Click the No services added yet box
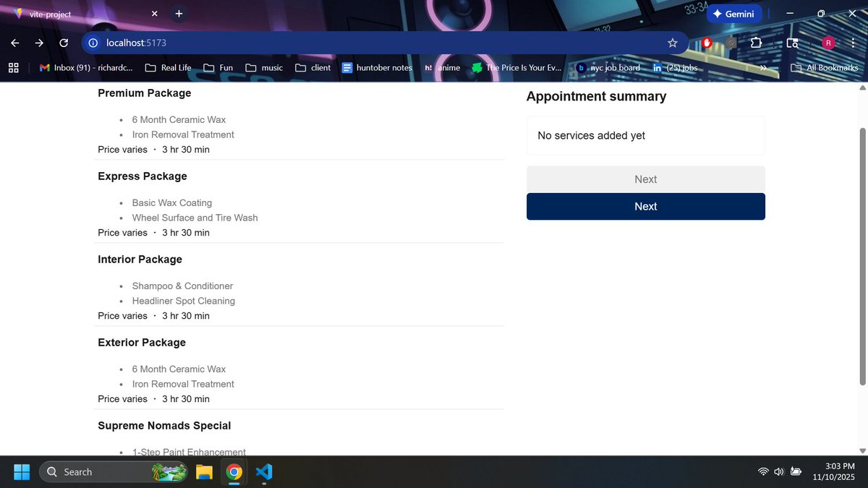The width and height of the screenshot is (868, 488). [x=646, y=135]
